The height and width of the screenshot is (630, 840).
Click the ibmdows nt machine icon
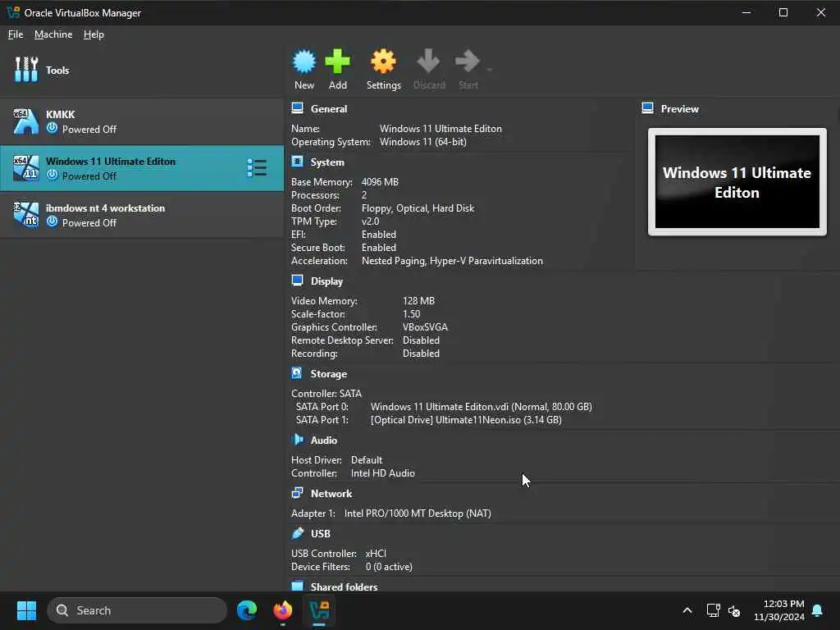coord(25,215)
